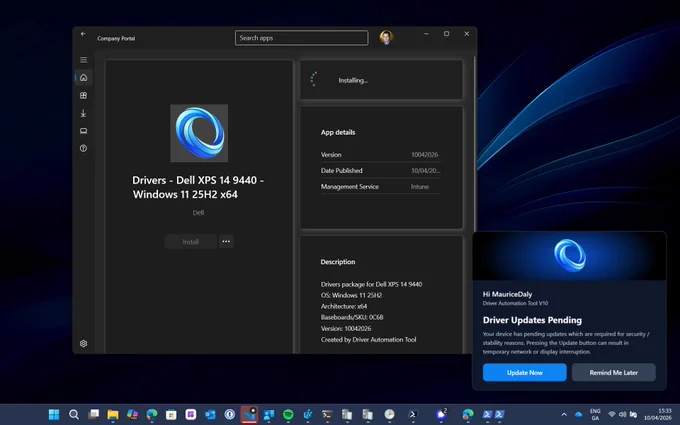
Task: Open the hamburger navigation menu
Action: click(x=83, y=60)
